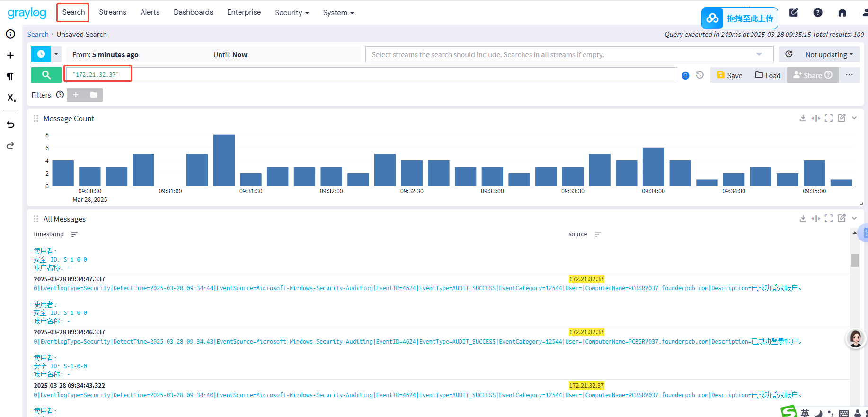Click the Search breadcrumb link
868x417 pixels.
[38, 35]
